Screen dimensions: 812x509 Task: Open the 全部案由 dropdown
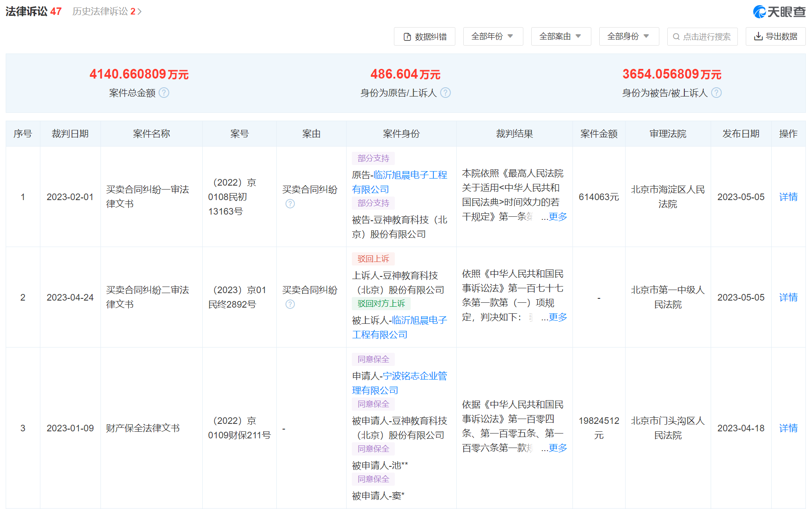pyautogui.click(x=561, y=36)
